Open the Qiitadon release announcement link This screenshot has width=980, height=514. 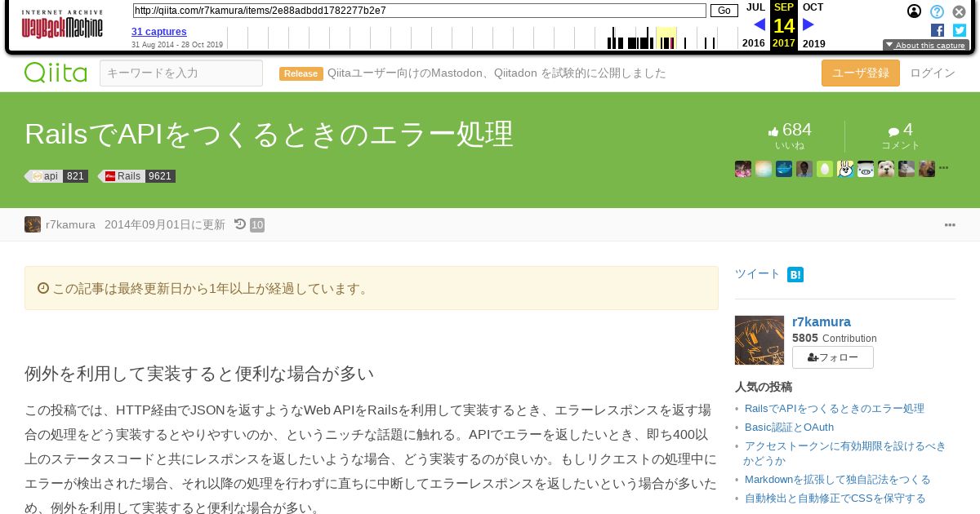[497, 73]
